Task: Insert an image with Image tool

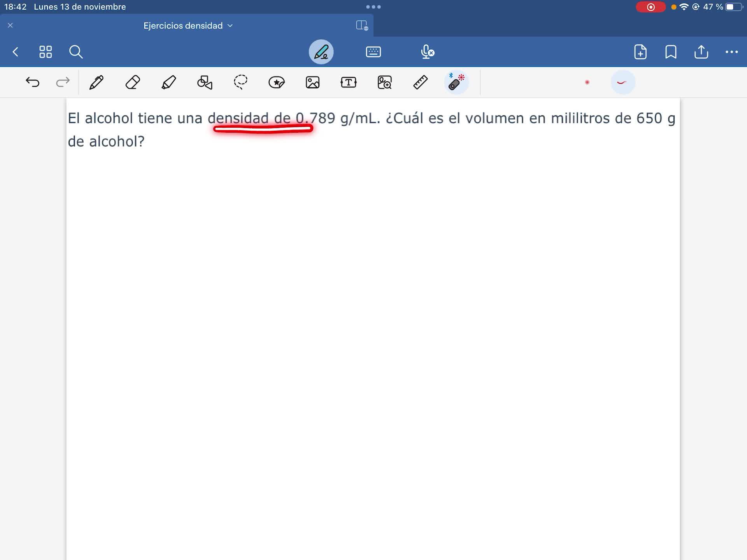Action: (x=312, y=82)
